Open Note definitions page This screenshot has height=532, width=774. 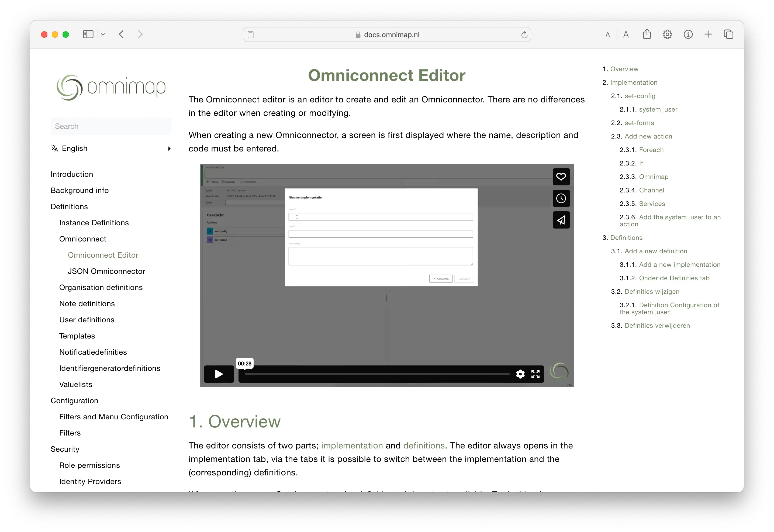point(87,304)
